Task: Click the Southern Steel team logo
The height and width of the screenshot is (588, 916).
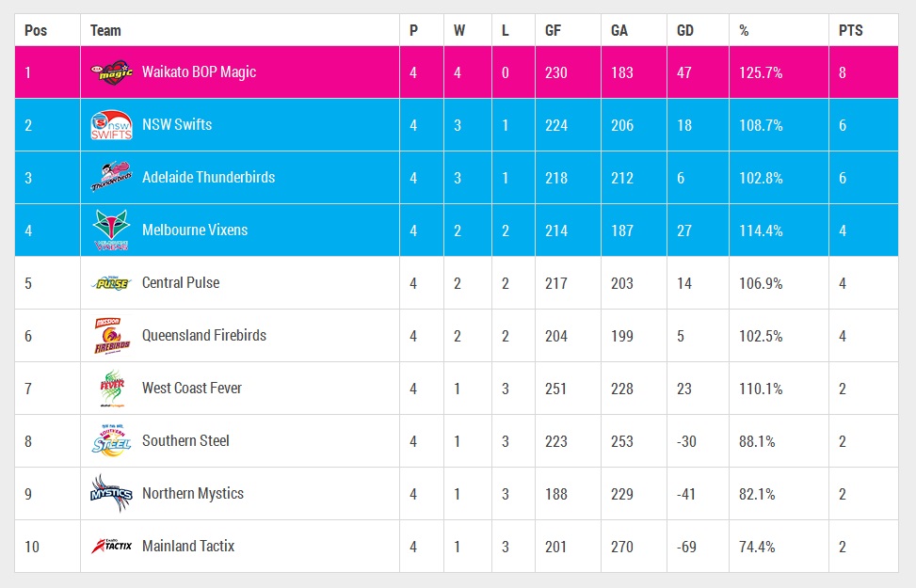Action: click(111, 441)
